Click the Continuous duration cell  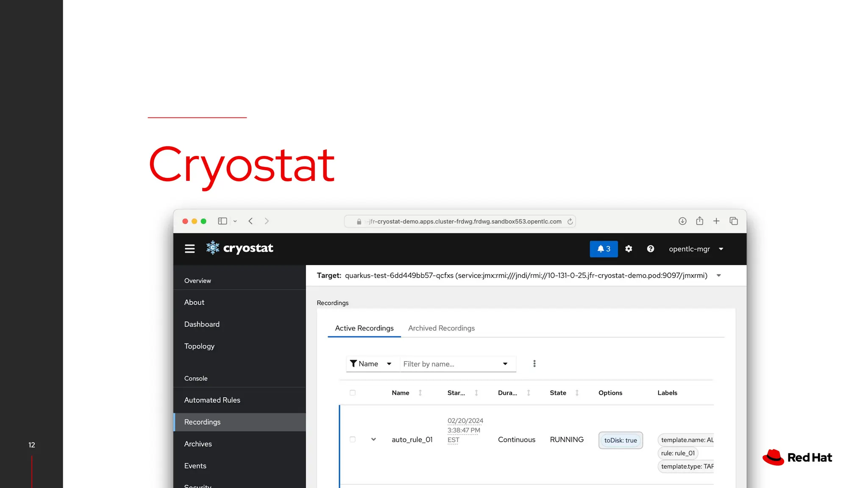[517, 440]
